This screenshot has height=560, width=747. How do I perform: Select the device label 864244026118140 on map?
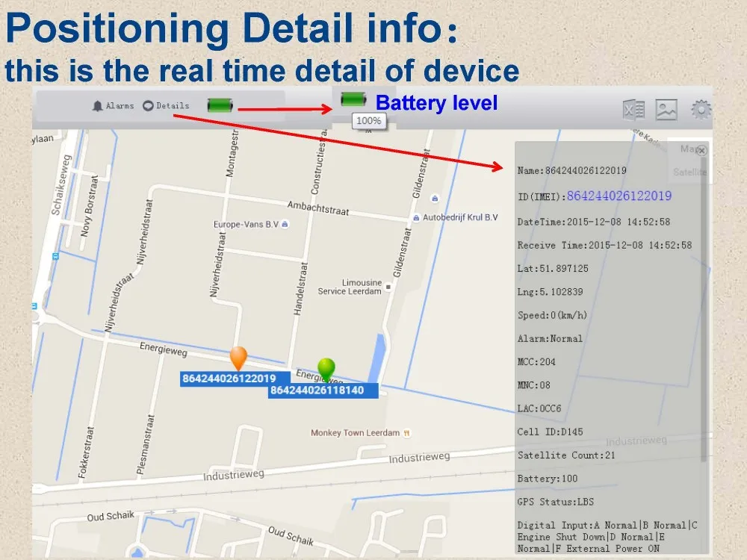(323, 390)
